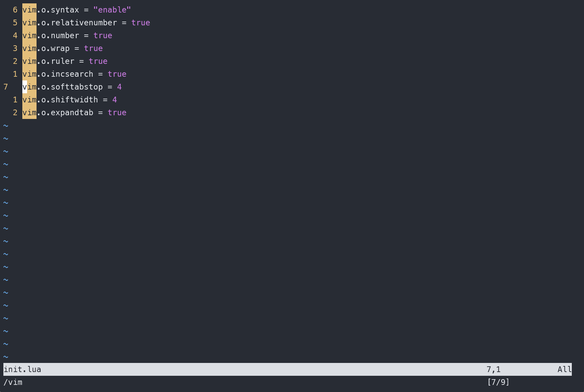Click the value 4 on softtabstop line
The height and width of the screenshot is (392, 584).
pos(119,87)
